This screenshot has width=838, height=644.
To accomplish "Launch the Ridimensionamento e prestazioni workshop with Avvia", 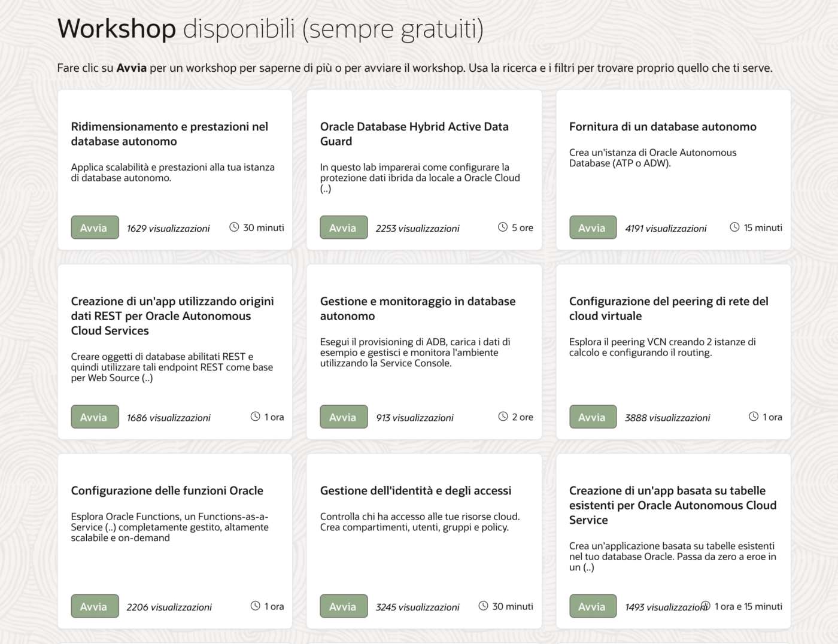I will click(95, 227).
